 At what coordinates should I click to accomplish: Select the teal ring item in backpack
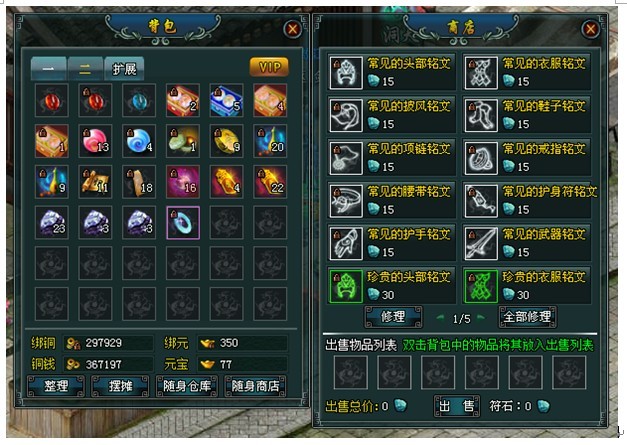click(183, 223)
